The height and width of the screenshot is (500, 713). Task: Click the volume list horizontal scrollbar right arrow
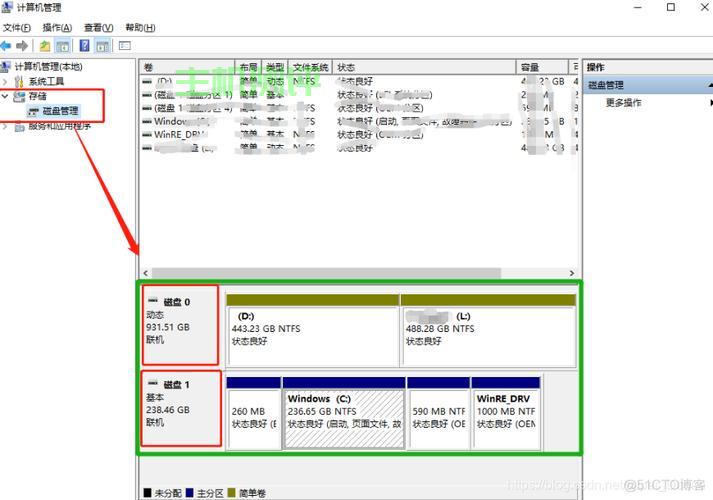pos(572,273)
